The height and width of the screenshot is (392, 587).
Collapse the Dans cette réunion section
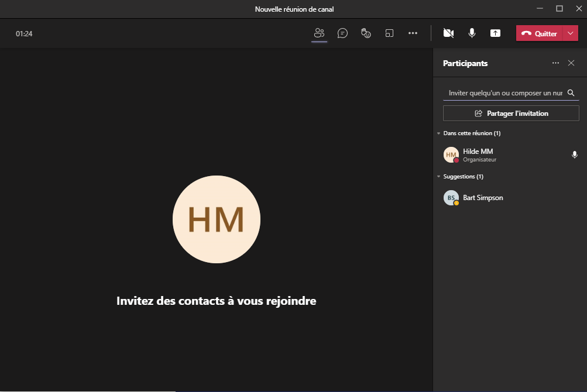[x=439, y=133]
